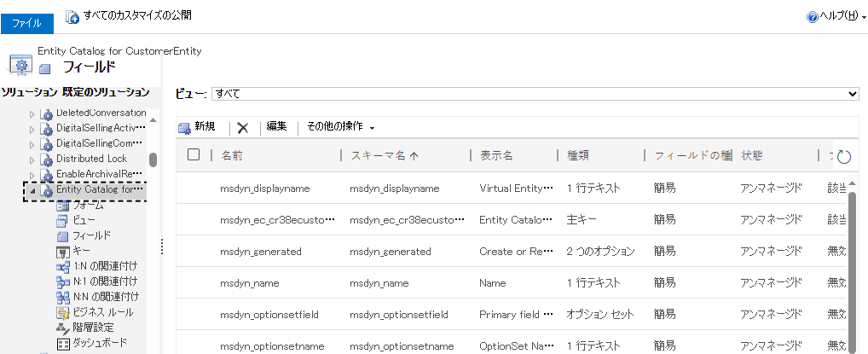Sort by the 種類 column header
This screenshot has height=354, width=868.
[578, 155]
